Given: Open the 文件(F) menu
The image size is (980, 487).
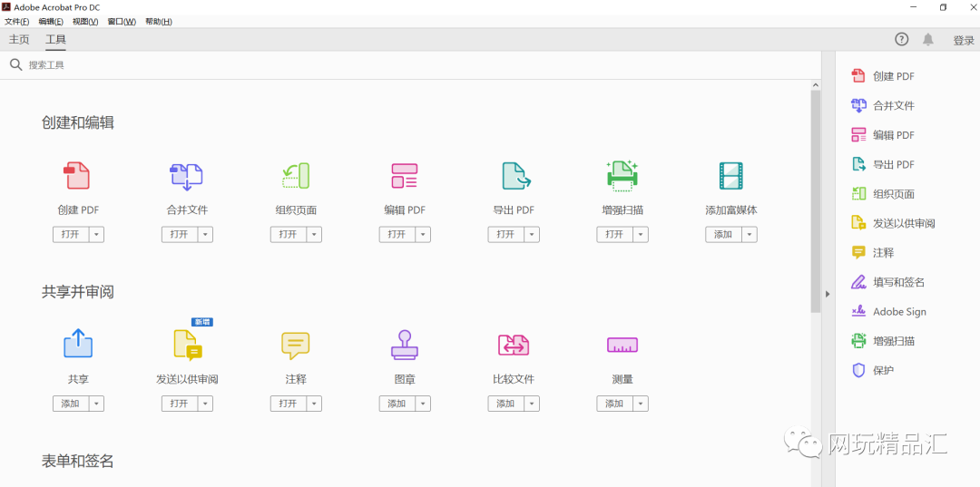Looking at the screenshot, I should point(16,21).
